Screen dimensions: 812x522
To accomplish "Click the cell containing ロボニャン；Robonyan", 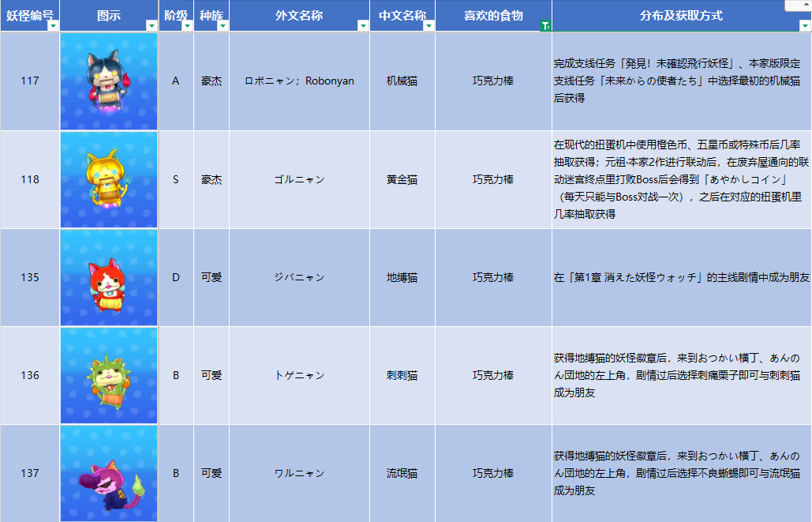I will [299, 81].
